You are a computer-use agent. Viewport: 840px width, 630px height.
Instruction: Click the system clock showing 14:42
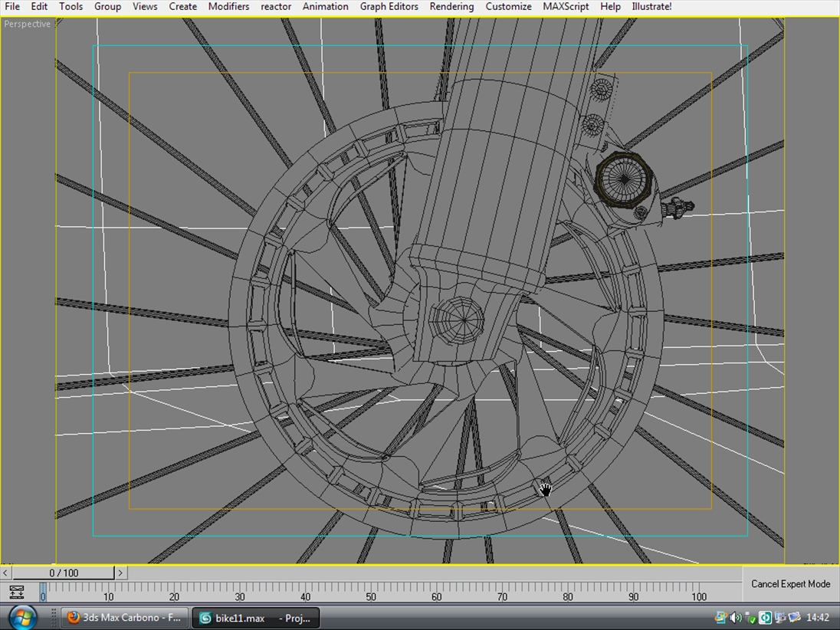(818, 618)
